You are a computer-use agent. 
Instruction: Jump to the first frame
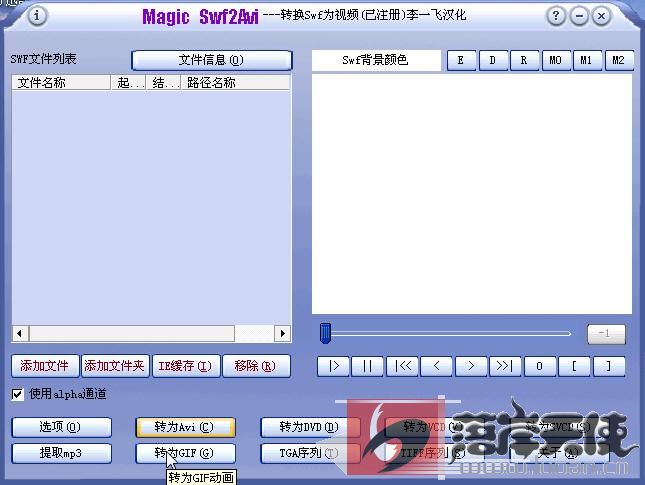click(x=402, y=366)
